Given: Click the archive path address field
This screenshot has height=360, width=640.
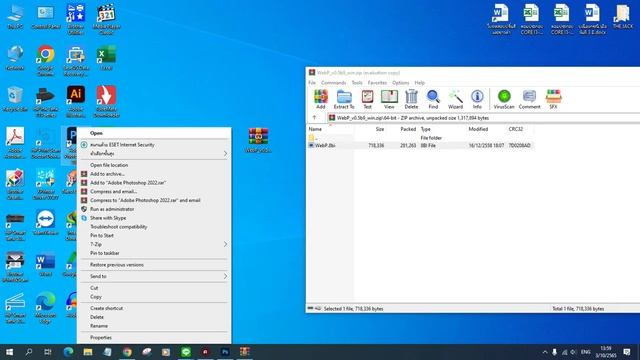Looking at the screenshot, I should pyautogui.click(x=484, y=118).
